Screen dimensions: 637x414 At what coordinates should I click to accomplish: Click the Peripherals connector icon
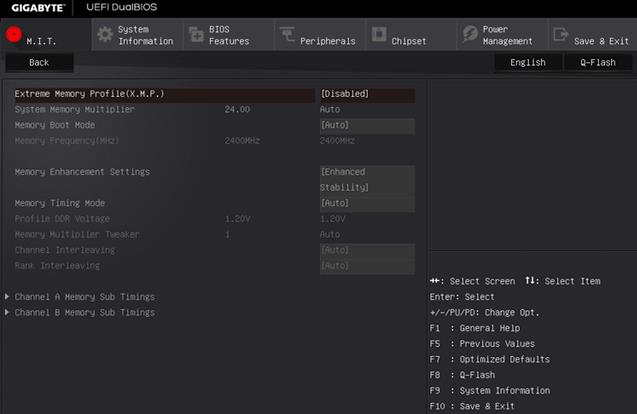(x=287, y=34)
